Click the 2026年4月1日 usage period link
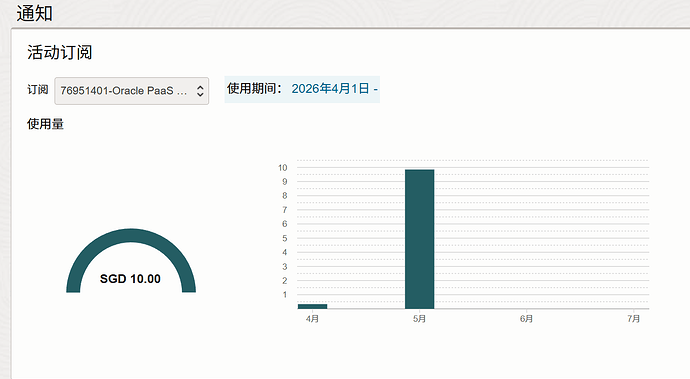This screenshot has height=379, width=690. [334, 88]
